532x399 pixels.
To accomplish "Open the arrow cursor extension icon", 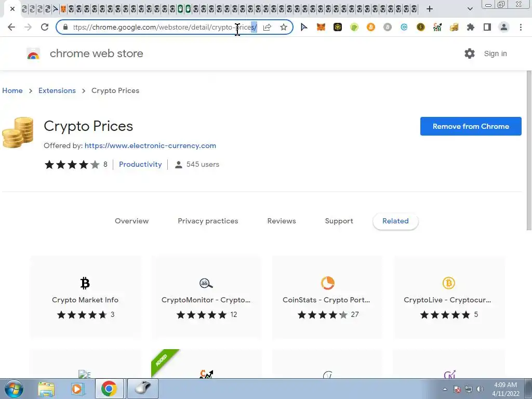I will (x=304, y=27).
